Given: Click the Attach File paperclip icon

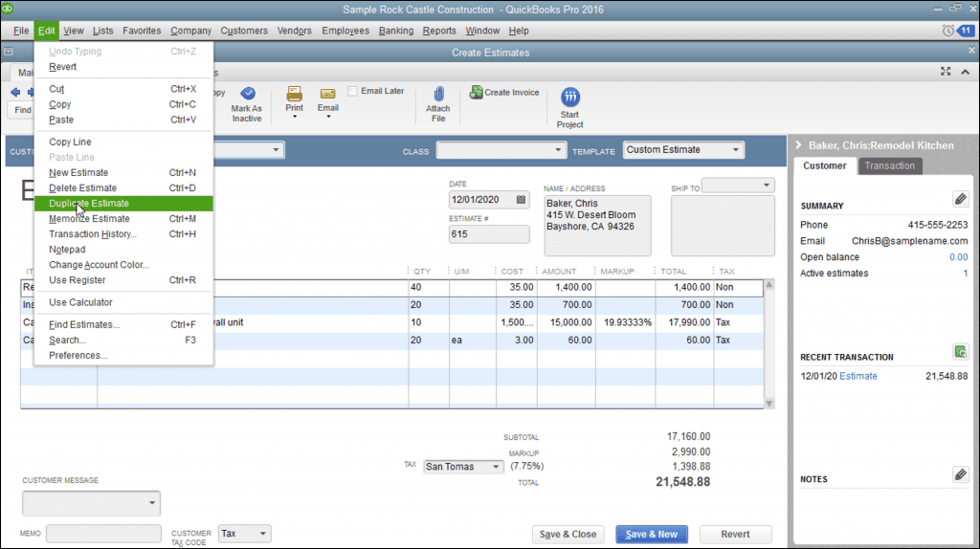Looking at the screenshot, I should (x=438, y=95).
